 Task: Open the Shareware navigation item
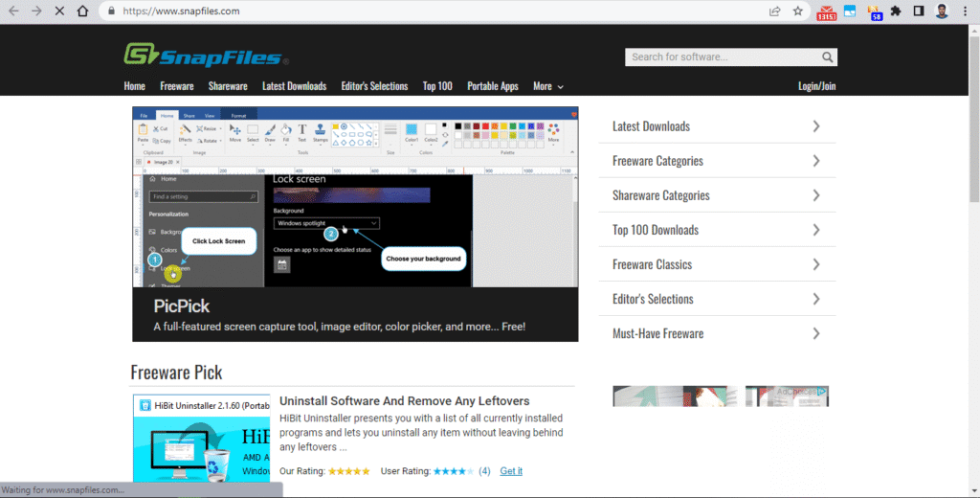click(x=228, y=86)
